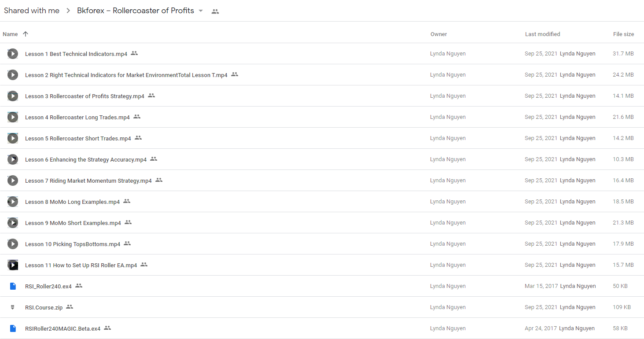Click the video icon for Lesson 11
The width and height of the screenshot is (644, 339).
(13, 265)
